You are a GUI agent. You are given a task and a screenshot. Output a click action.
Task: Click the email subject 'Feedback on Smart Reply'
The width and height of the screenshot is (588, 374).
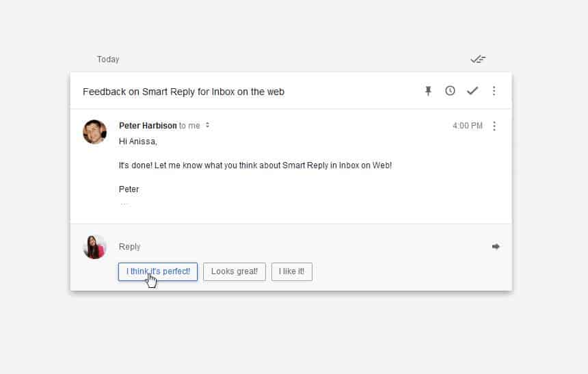click(183, 92)
